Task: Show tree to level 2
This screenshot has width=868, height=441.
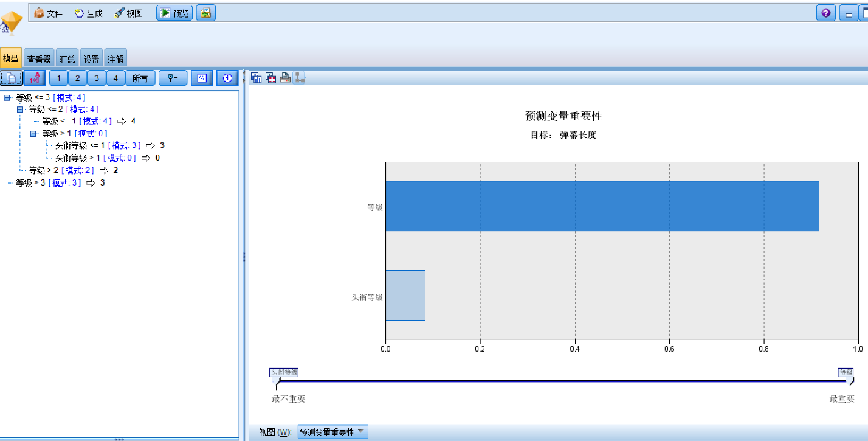Action: 77,78
